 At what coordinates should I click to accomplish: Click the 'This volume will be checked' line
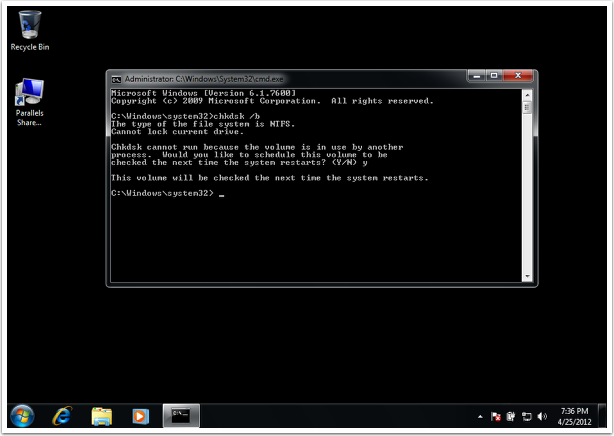[270, 178]
